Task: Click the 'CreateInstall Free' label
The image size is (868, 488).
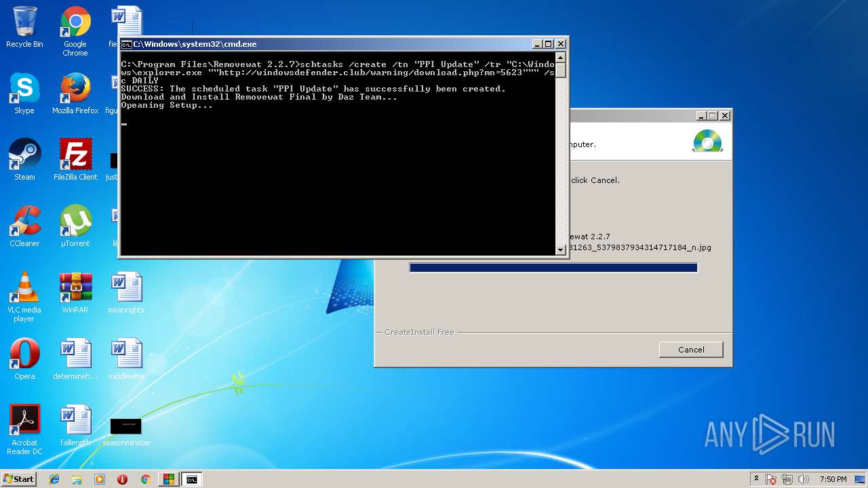Action: [x=419, y=332]
